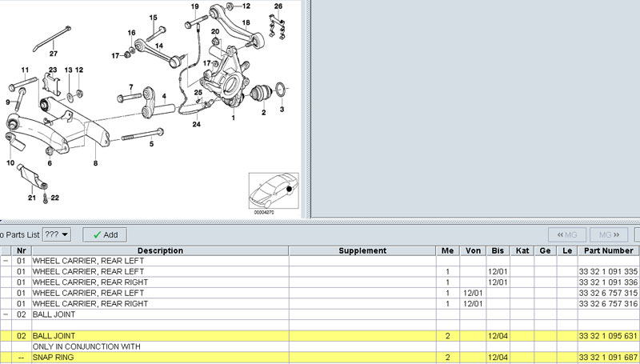640x364 pixels.
Task: Pick callout 8 on the trailing arm
Action: pyautogui.click(x=96, y=163)
